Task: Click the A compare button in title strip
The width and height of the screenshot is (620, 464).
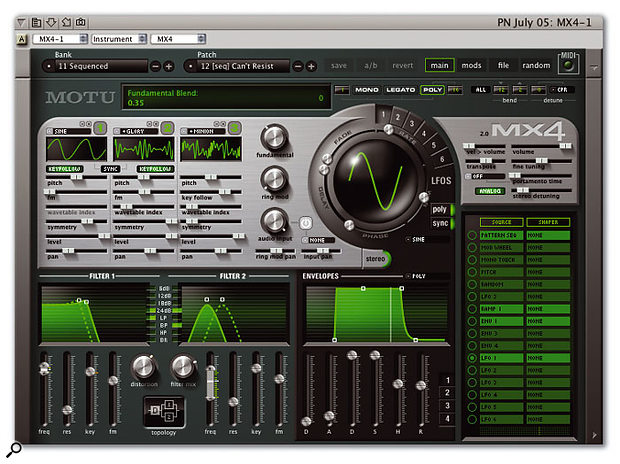Action: (22, 39)
